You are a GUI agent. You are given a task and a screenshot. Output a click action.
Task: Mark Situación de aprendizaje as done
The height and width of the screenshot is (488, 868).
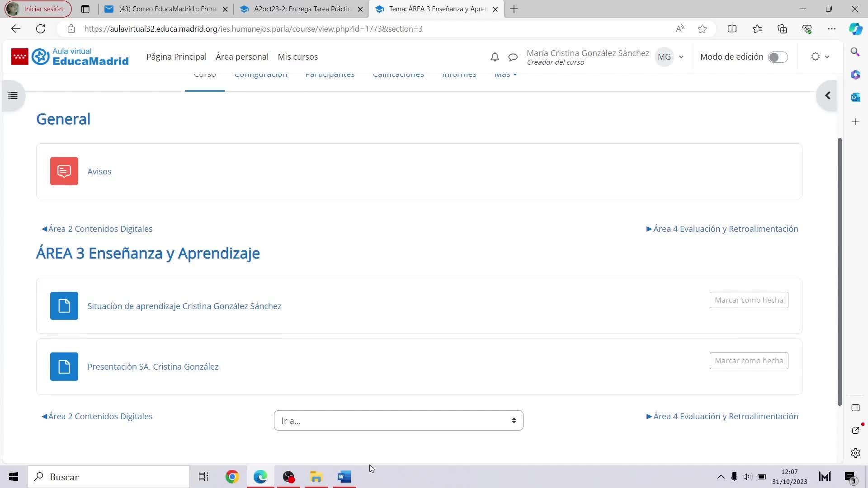749,300
